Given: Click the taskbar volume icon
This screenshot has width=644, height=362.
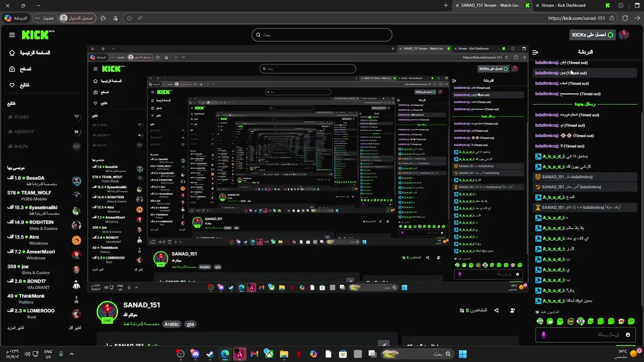Looking at the screenshot, I should coord(27,354).
